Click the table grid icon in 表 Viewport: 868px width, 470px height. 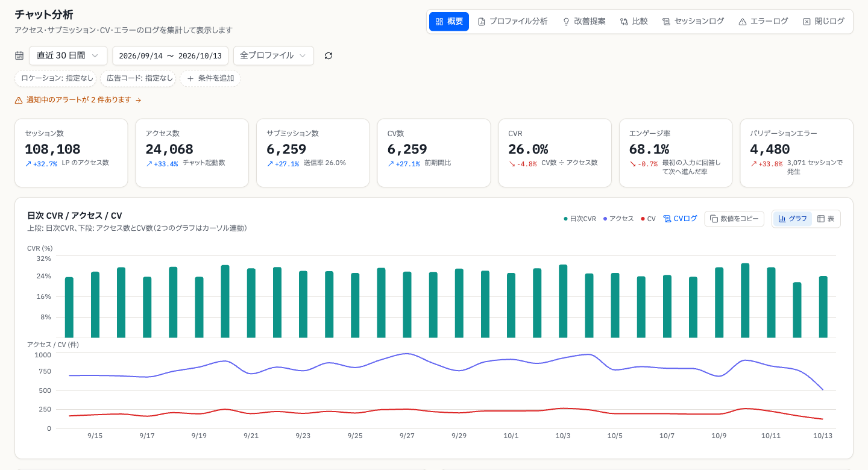click(821, 219)
